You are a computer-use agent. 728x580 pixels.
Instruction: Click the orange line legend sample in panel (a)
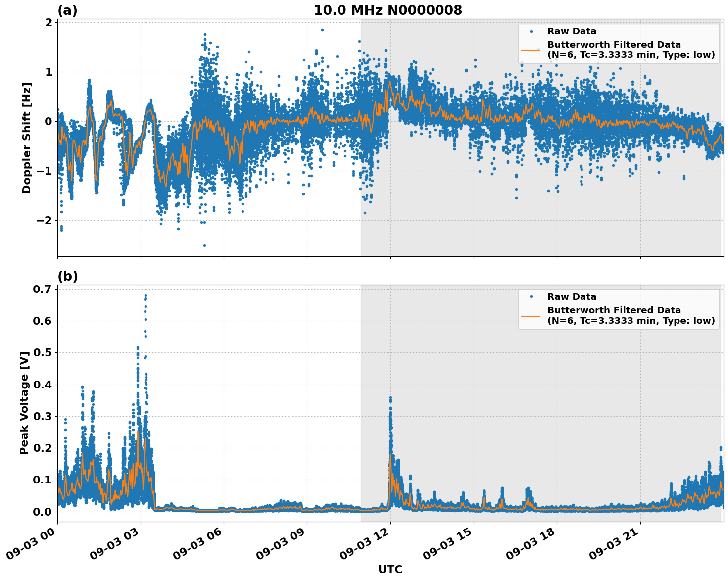(531, 50)
